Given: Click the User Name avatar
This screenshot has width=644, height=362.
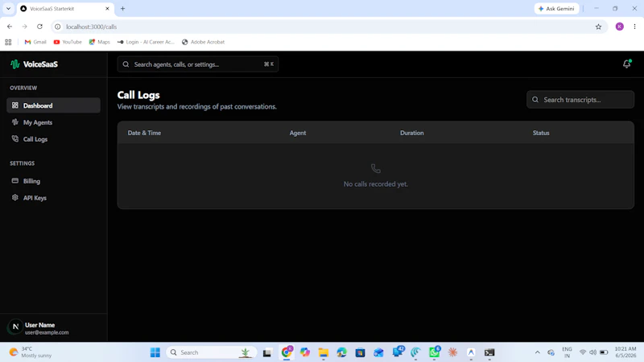Looking at the screenshot, I should tap(15, 327).
